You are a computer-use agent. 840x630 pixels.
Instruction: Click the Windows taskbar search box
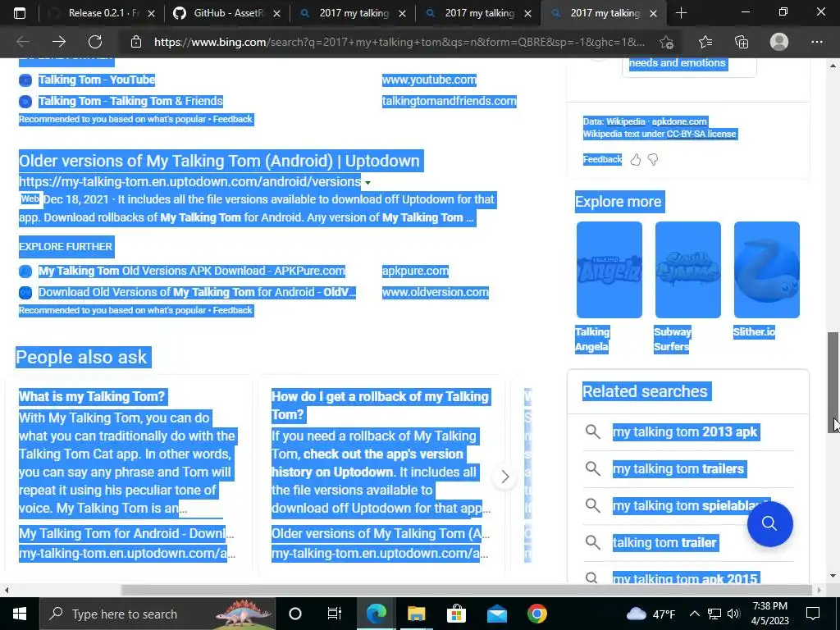pos(157,614)
